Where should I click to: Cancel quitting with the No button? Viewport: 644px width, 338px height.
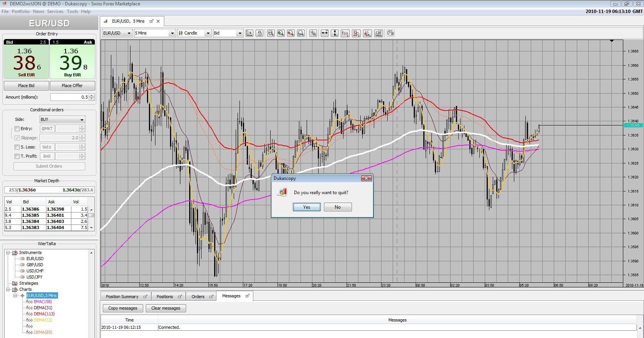pos(338,207)
